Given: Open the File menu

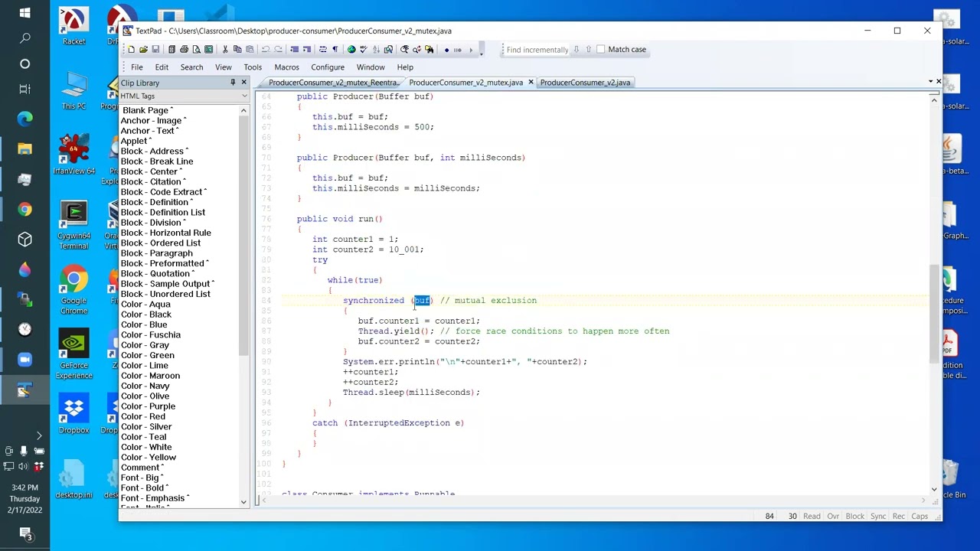Looking at the screenshot, I should coord(136,67).
